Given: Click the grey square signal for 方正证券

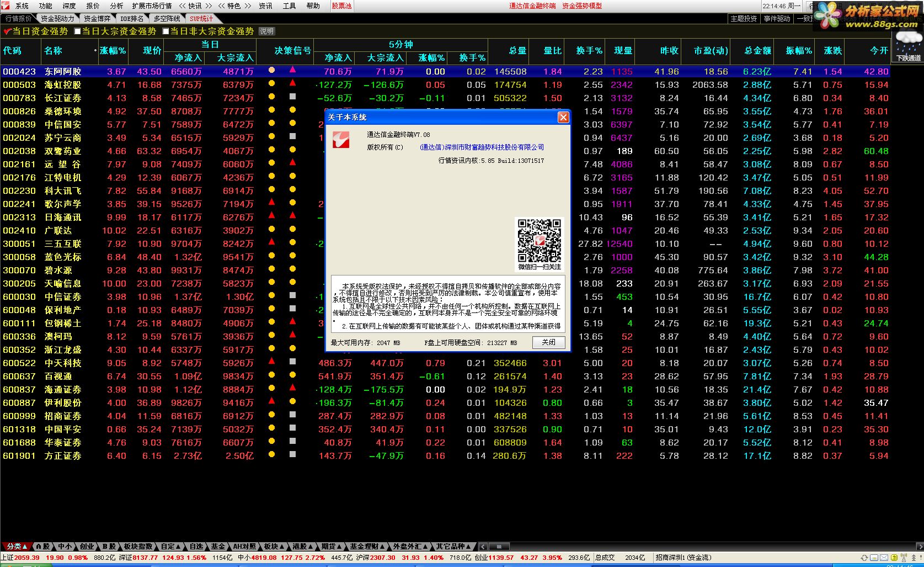Looking at the screenshot, I should pos(292,454).
